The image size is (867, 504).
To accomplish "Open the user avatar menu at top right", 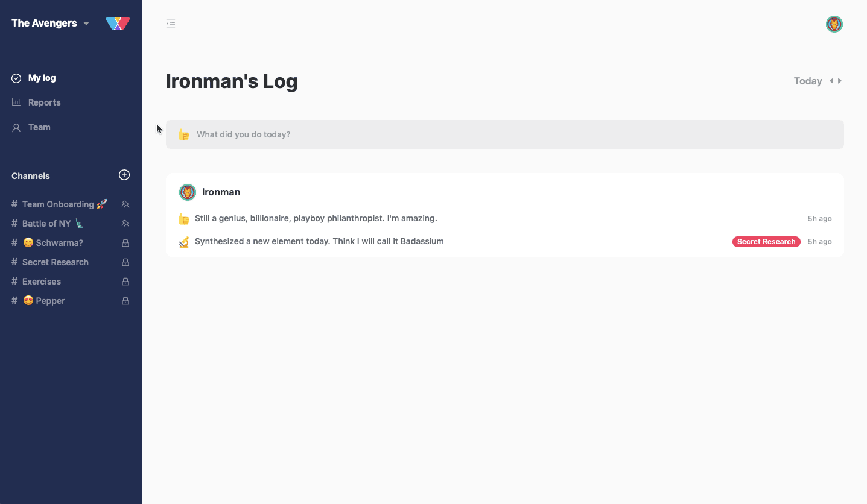I will pyautogui.click(x=834, y=24).
